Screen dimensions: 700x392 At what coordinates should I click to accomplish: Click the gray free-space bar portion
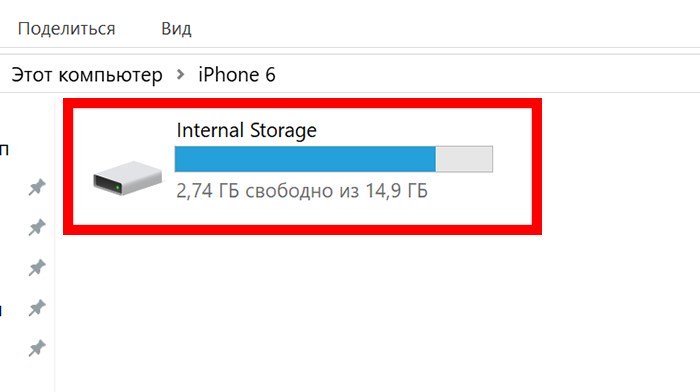(464, 159)
